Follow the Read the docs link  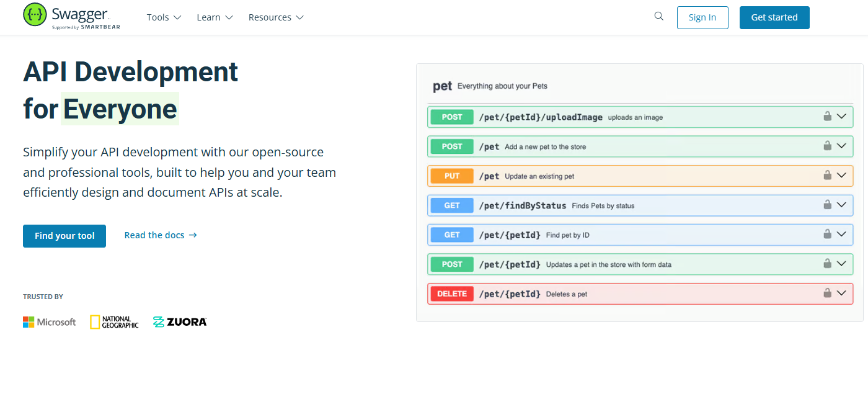coord(161,235)
